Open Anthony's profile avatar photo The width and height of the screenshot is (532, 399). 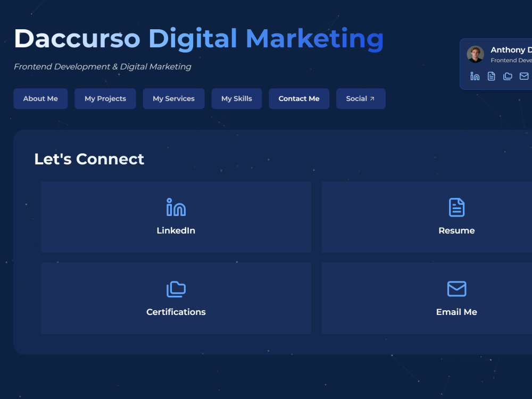pos(475,54)
